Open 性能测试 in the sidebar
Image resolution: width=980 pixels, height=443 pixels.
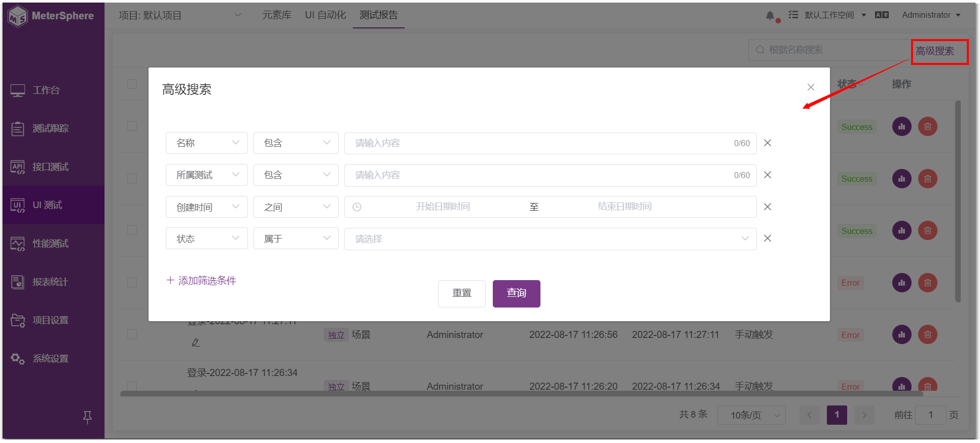click(x=53, y=244)
